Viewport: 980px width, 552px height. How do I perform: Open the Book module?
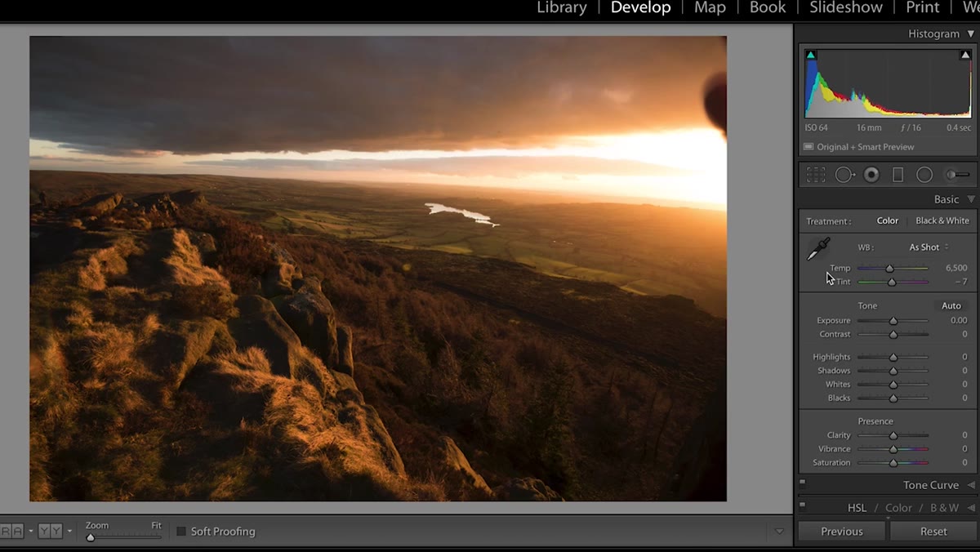[x=768, y=7]
